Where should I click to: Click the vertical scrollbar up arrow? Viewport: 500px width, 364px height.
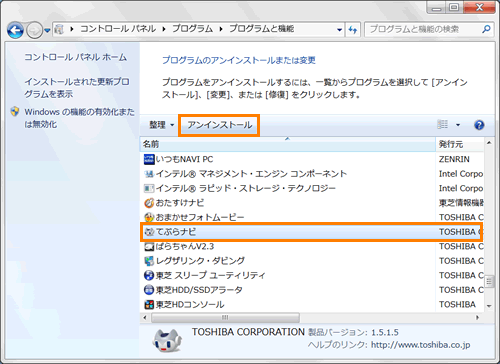pos(489,143)
